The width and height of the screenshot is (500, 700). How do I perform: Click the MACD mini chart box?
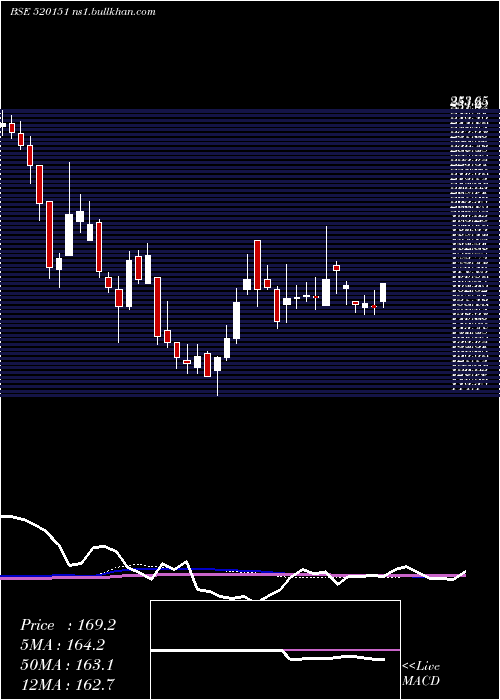click(275, 650)
